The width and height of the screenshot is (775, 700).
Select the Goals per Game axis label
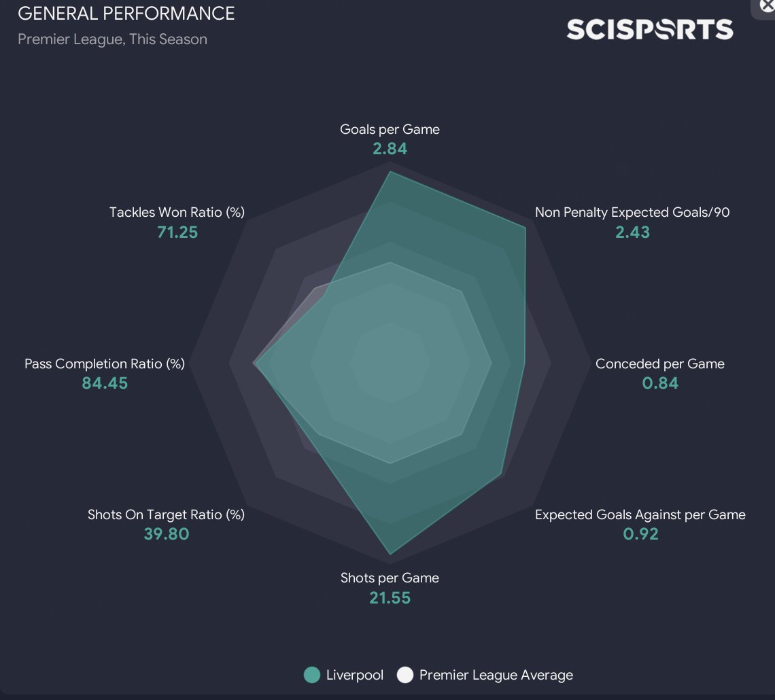pos(390,129)
